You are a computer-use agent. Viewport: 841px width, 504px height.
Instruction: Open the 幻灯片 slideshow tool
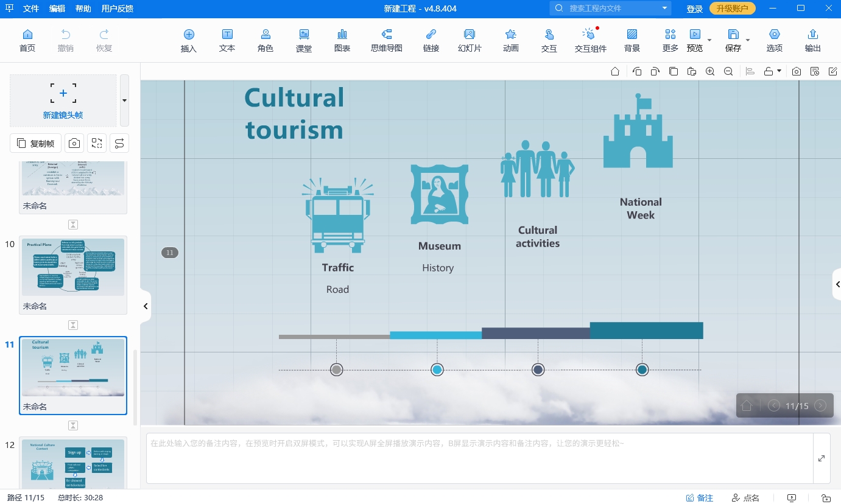[470, 41]
